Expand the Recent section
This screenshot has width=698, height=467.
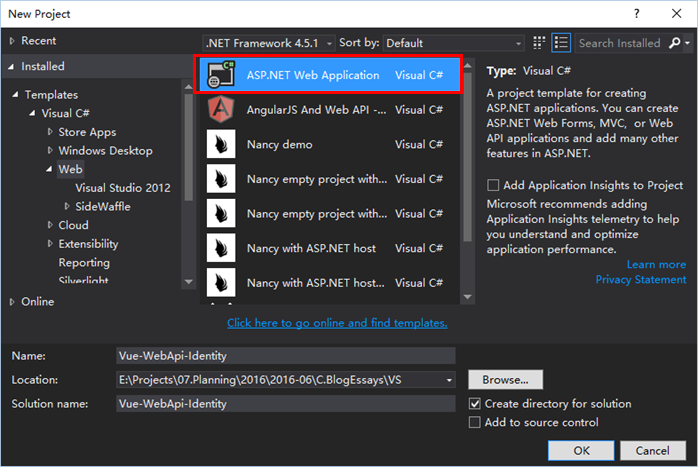12,41
